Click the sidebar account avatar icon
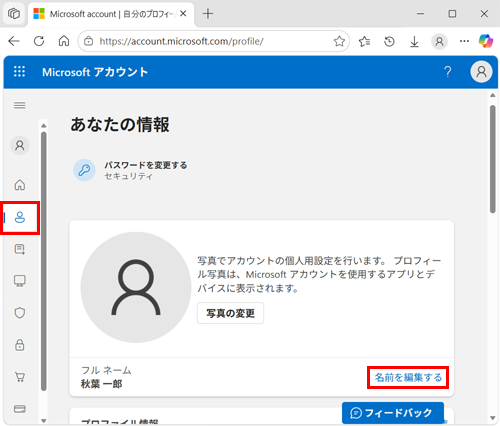Screen dimensions: 500x426 20,146
